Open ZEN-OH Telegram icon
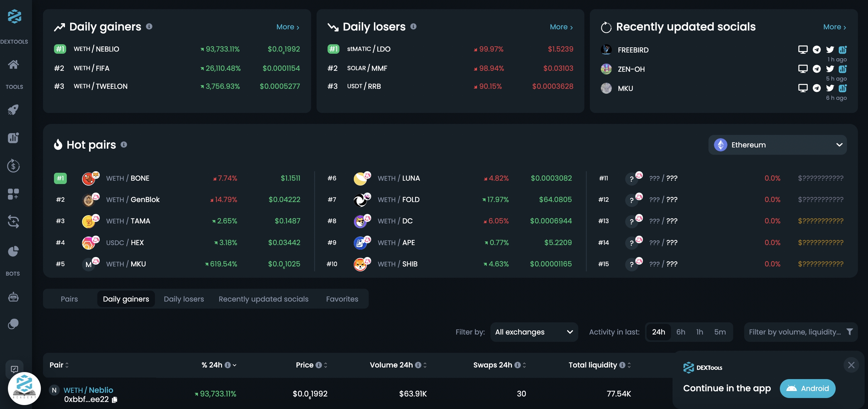Screen dimensions: 868x409 pyautogui.click(x=817, y=69)
